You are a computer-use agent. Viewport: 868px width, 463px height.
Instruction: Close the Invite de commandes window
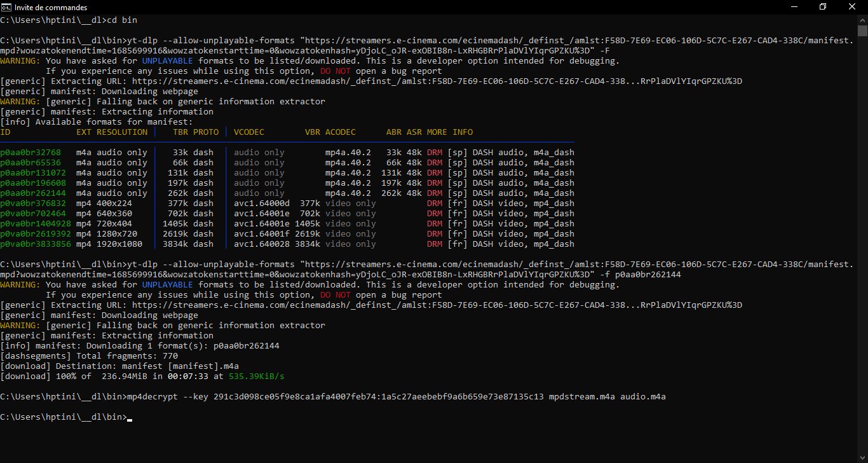[852, 6]
